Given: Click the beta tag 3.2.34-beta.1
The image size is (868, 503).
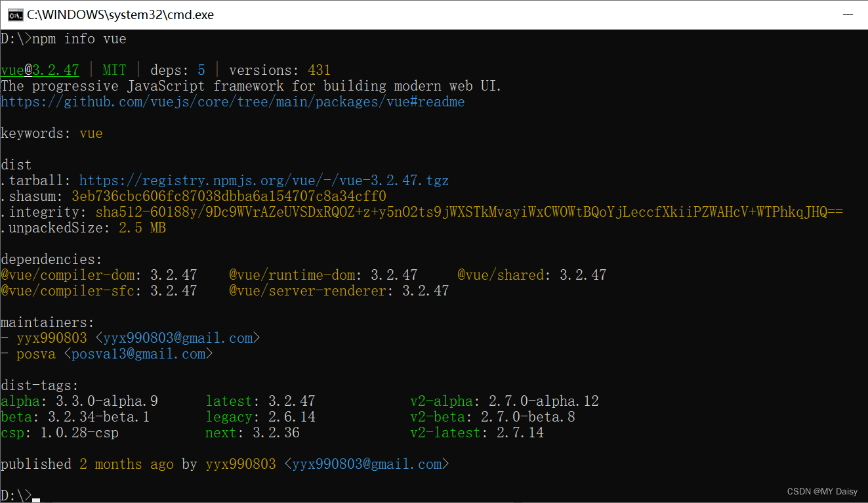Looking at the screenshot, I should tap(75, 417).
